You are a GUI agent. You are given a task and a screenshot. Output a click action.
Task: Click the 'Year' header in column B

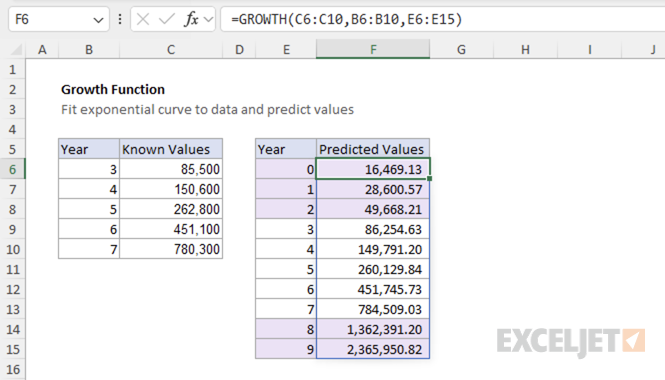click(x=89, y=149)
